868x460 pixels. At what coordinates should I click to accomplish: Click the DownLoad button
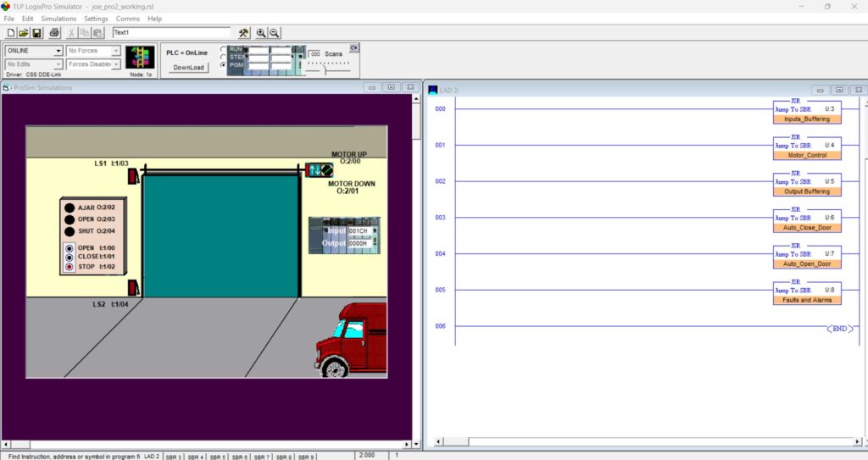188,67
